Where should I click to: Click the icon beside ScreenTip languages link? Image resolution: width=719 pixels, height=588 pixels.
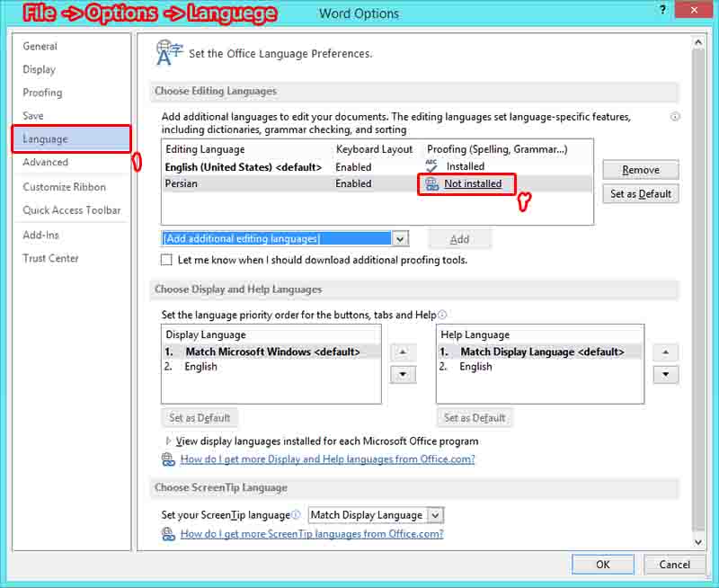coord(168,534)
